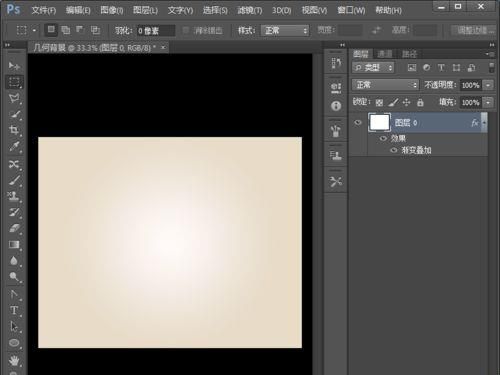Select the Move tool

pyautogui.click(x=14, y=66)
